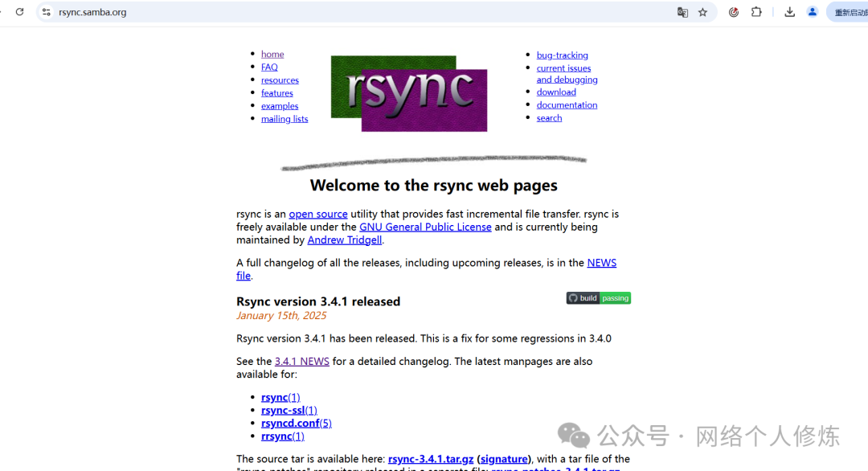Open the extensions puzzle icon

[x=756, y=11]
